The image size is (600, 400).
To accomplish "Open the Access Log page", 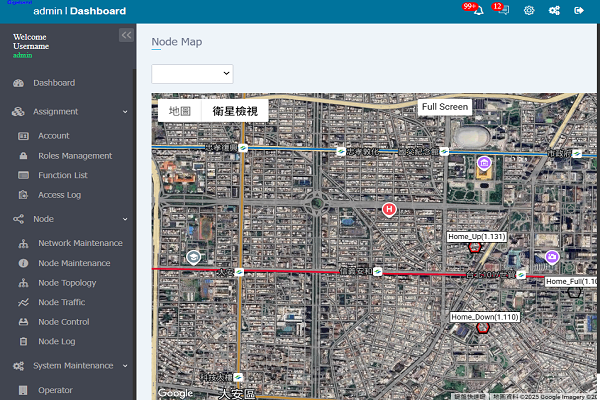I will [59, 195].
